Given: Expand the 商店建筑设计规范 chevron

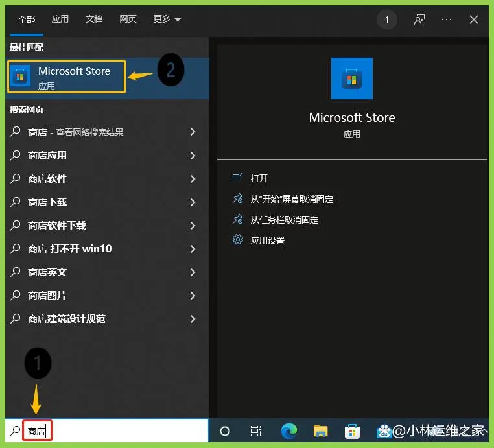Looking at the screenshot, I should coord(193,318).
